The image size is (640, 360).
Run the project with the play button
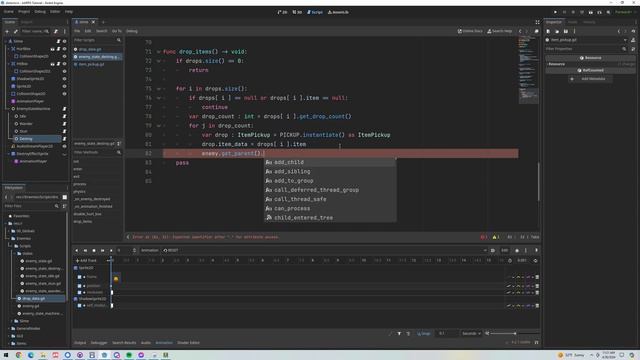pos(555,12)
